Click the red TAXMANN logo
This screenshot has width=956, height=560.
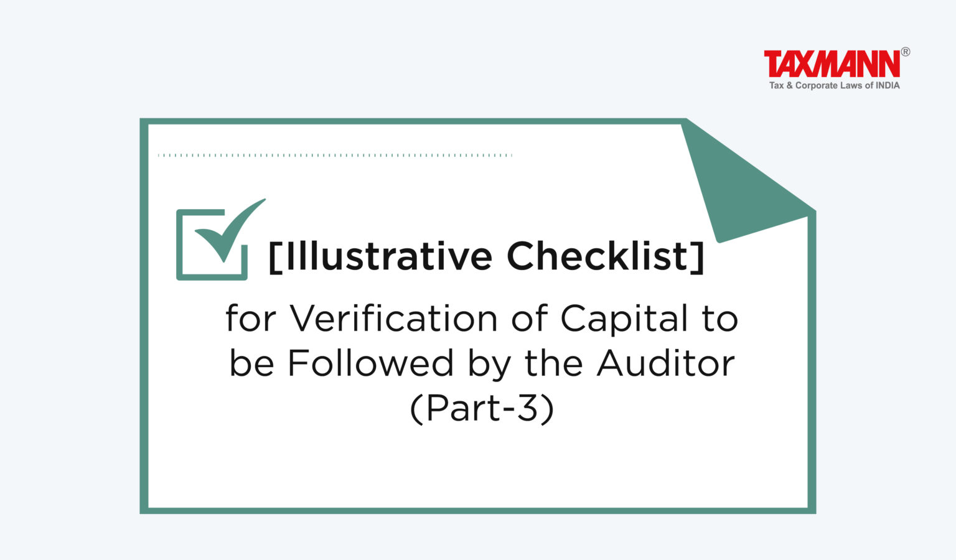tap(832, 64)
